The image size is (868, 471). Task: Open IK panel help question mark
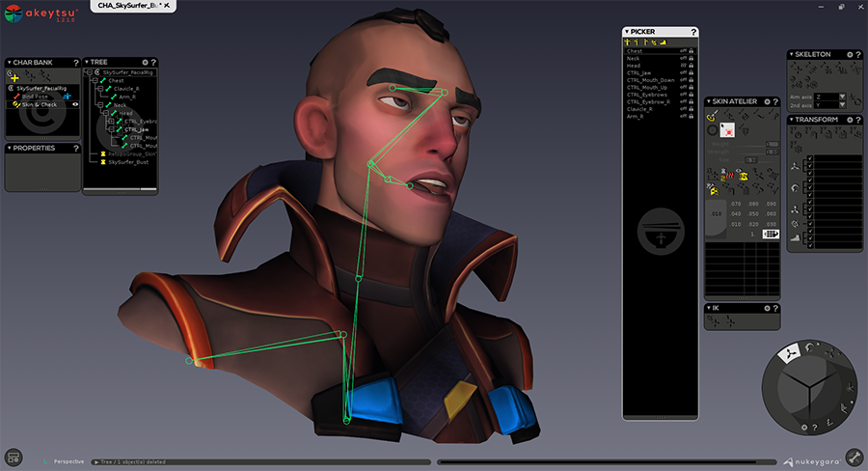click(x=775, y=308)
